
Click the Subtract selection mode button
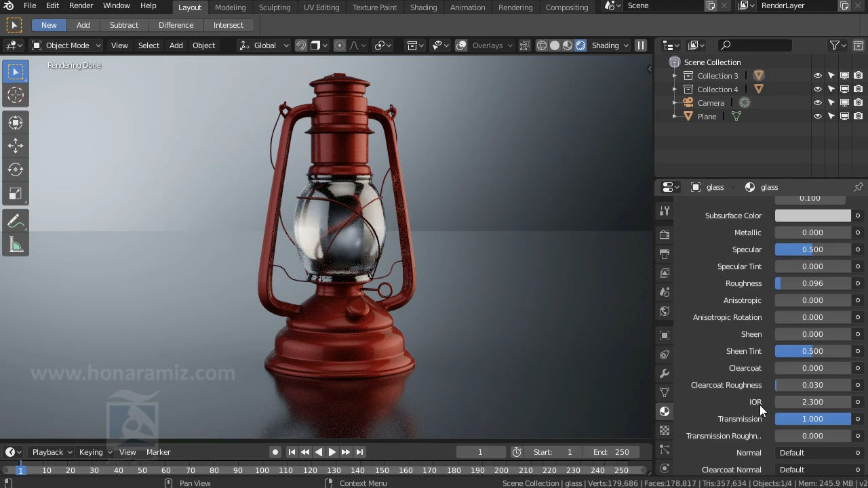click(x=124, y=25)
